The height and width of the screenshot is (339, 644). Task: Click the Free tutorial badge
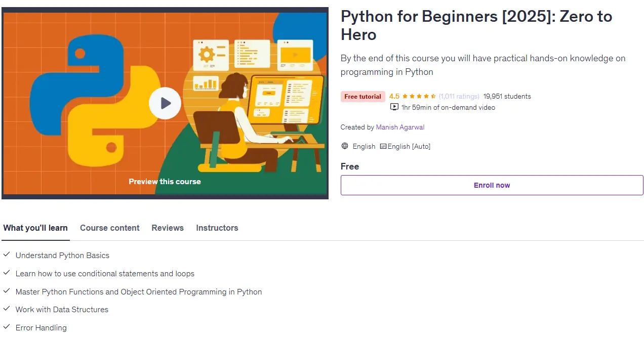(363, 97)
